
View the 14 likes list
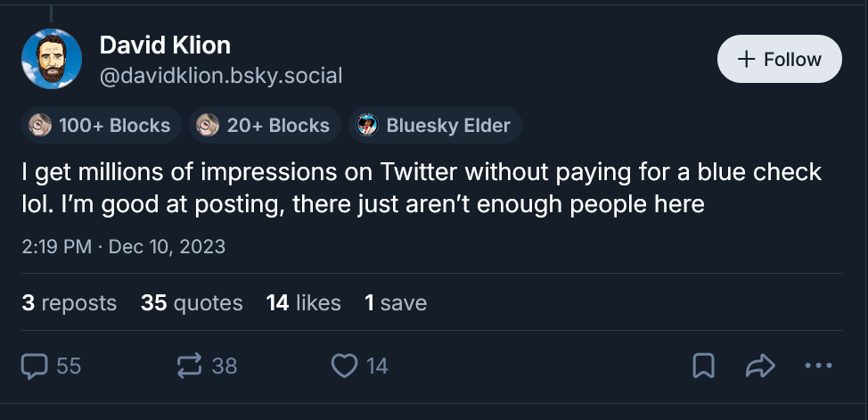(303, 303)
